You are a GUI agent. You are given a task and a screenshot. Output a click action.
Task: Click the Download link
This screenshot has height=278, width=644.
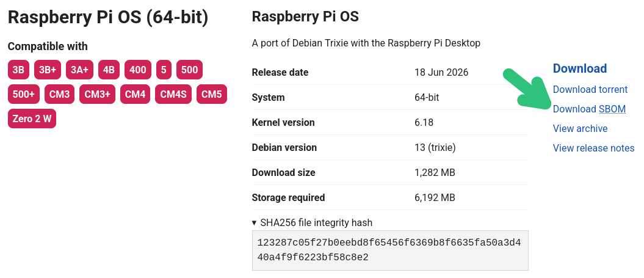pos(579,68)
